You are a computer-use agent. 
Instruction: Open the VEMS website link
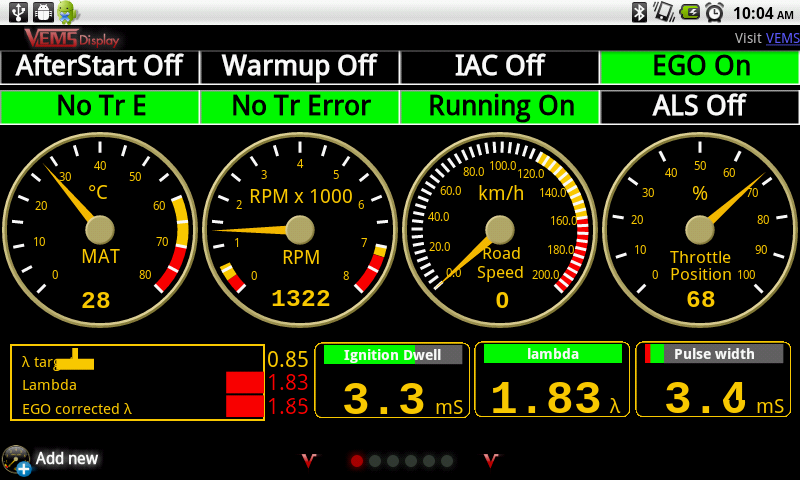pos(782,39)
